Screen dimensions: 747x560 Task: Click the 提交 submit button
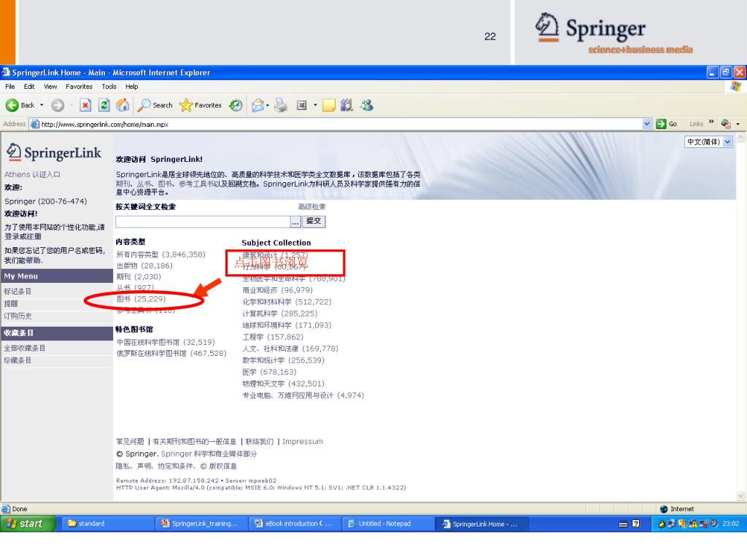pos(314,221)
